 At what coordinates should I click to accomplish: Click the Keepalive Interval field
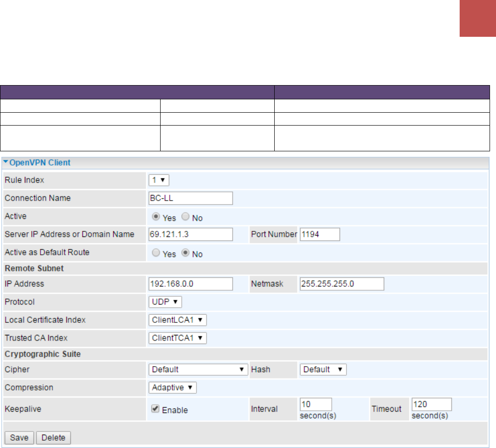point(316,404)
